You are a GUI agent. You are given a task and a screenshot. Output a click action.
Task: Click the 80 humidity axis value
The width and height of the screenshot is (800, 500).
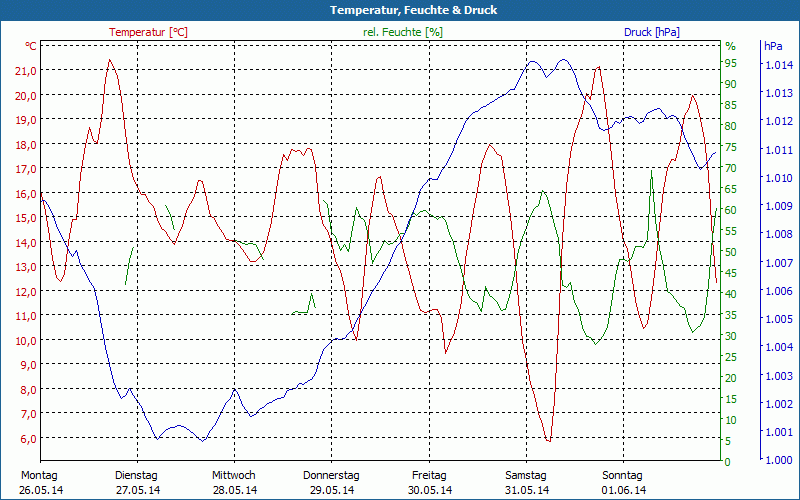731,126
